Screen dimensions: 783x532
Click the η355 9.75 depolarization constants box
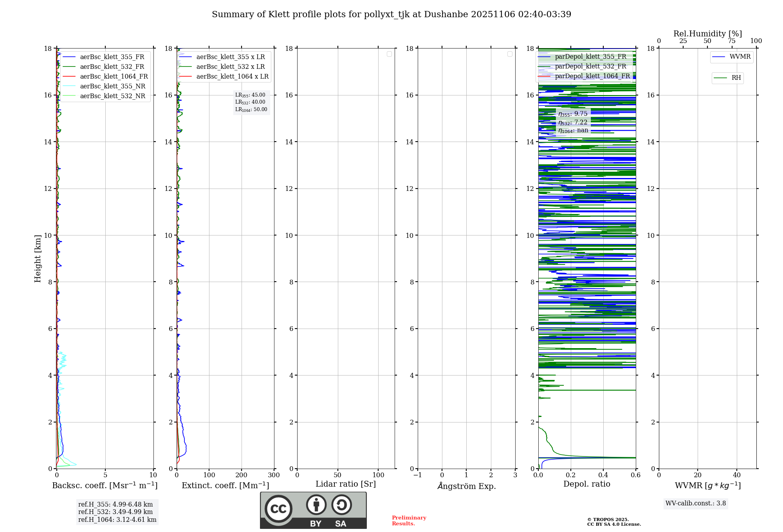click(573, 122)
